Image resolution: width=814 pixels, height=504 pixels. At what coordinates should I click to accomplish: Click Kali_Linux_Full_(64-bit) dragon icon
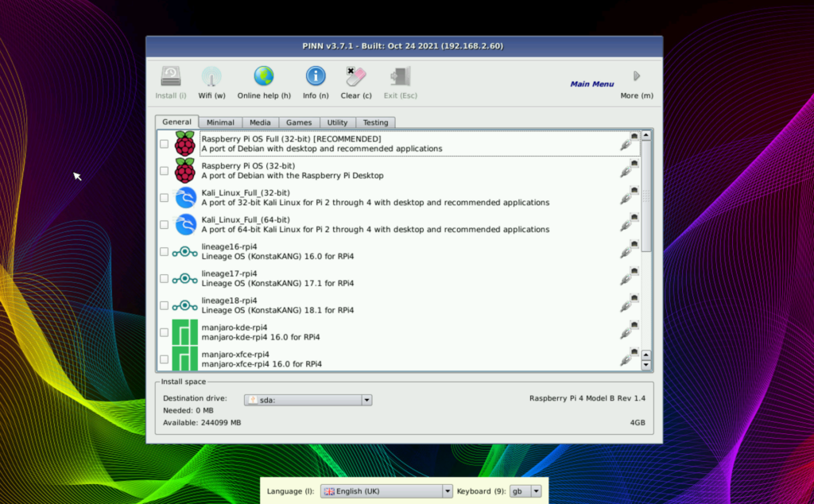pos(185,225)
